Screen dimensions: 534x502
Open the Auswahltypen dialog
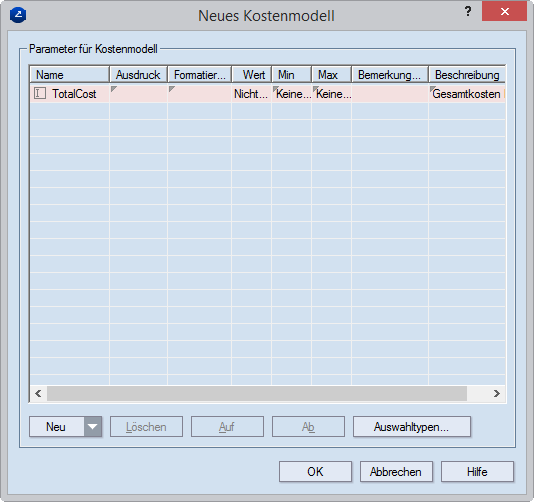coord(412,426)
